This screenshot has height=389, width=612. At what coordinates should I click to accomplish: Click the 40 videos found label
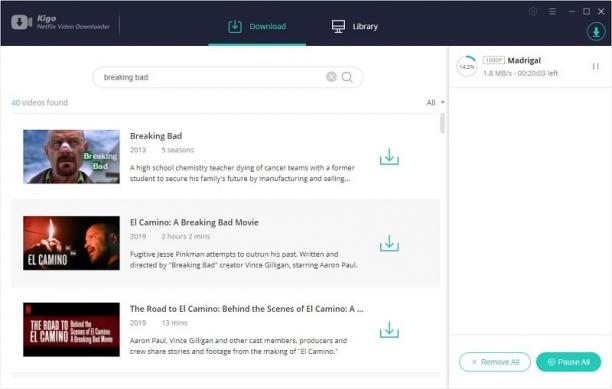pyautogui.click(x=39, y=103)
